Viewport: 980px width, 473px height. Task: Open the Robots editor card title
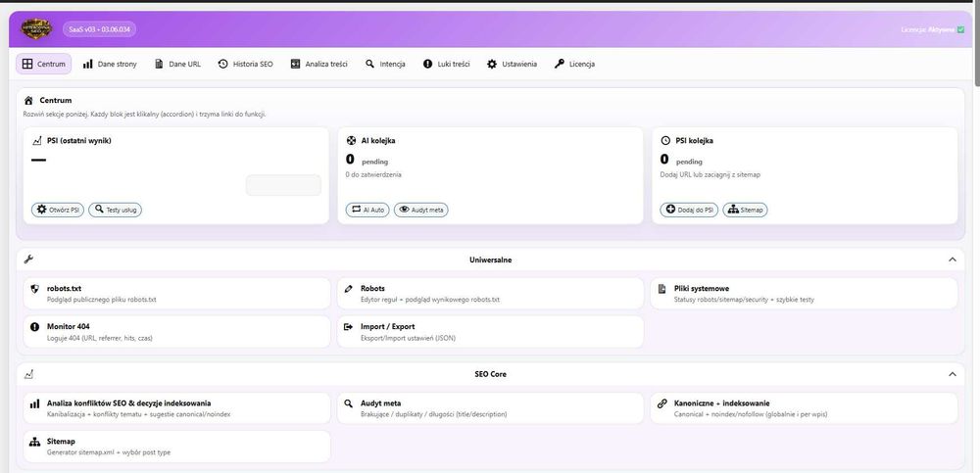pos(372,289)
